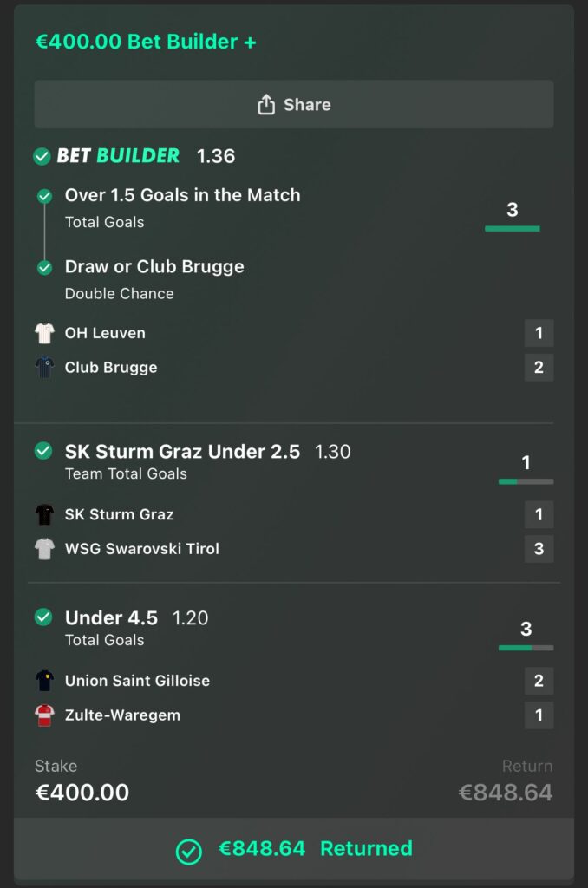Click the Club Brugge jersey icon

44,368
